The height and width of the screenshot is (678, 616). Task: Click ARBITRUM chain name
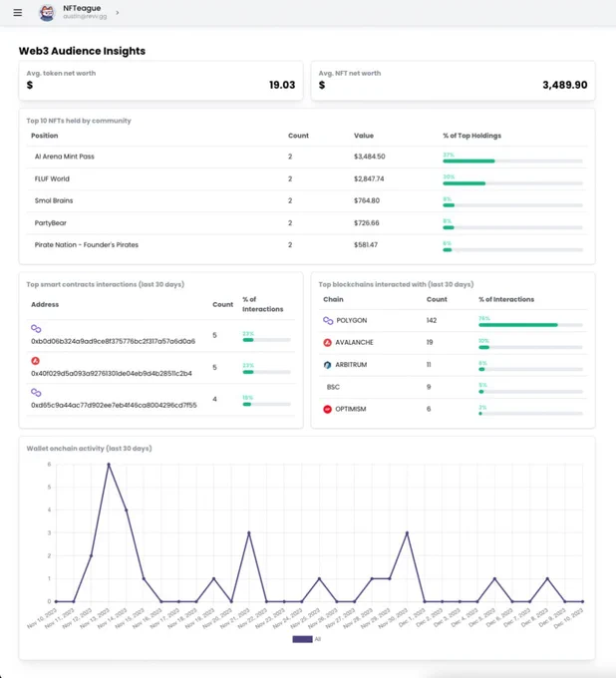tap(351, 365)
